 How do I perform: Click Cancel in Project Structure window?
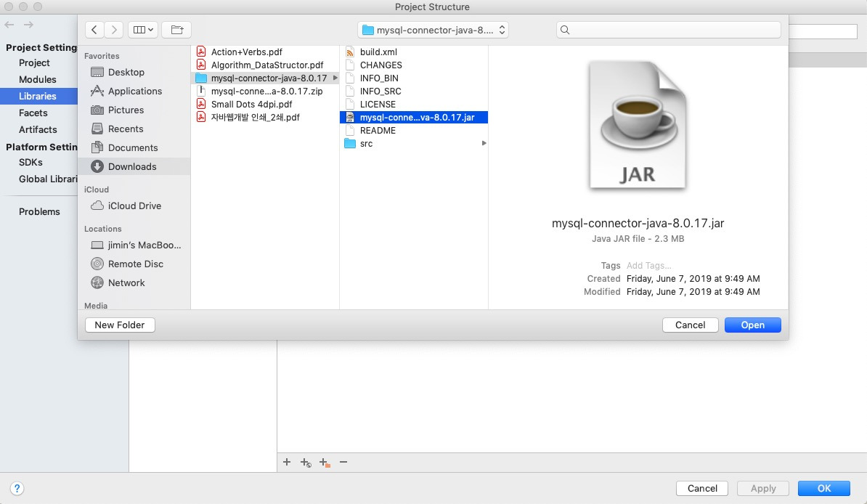click(702, 489)
